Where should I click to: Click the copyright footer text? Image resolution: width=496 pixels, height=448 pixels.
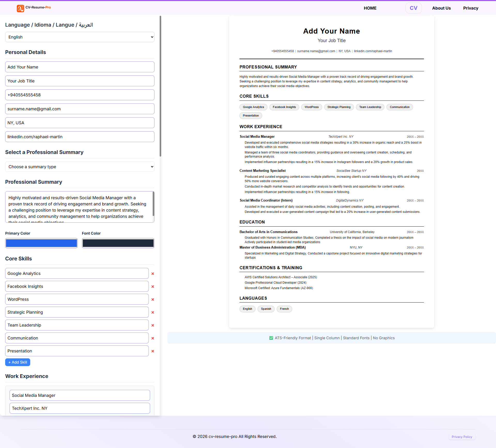tap(235, 436)
